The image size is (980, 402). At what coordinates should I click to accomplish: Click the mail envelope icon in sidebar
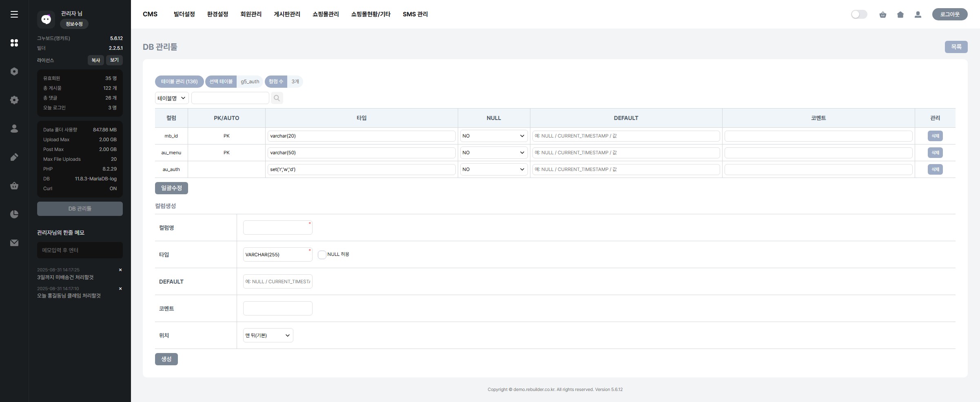point(14,243)
